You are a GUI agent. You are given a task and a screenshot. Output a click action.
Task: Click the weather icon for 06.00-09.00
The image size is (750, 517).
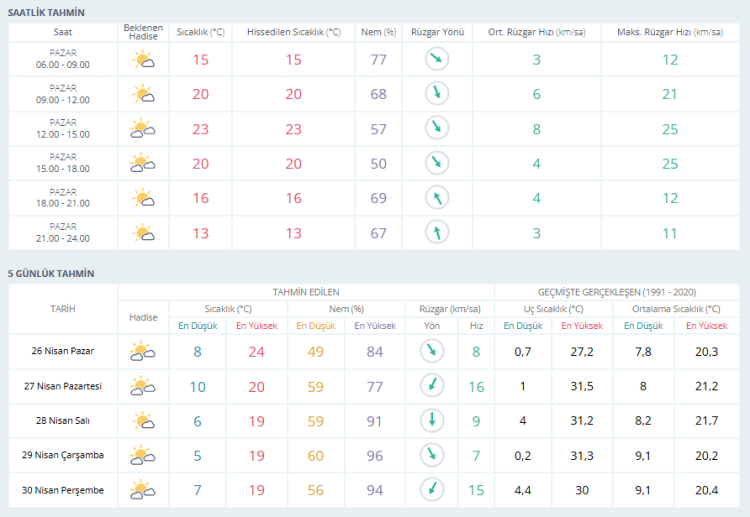(143, 60)
